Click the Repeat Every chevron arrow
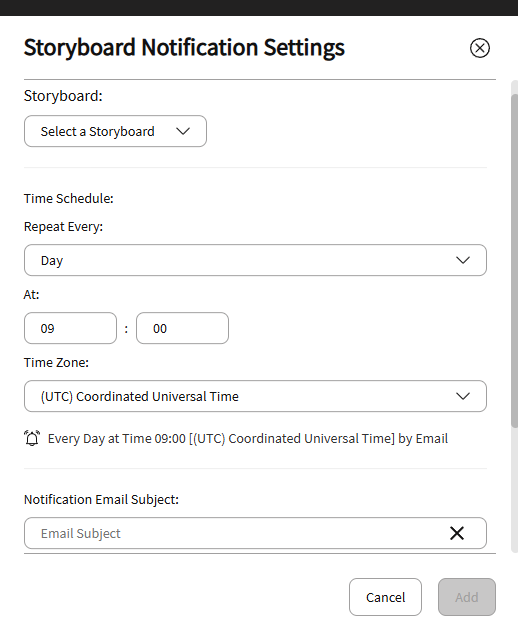 pyautogui.click(x=463, y=260)
